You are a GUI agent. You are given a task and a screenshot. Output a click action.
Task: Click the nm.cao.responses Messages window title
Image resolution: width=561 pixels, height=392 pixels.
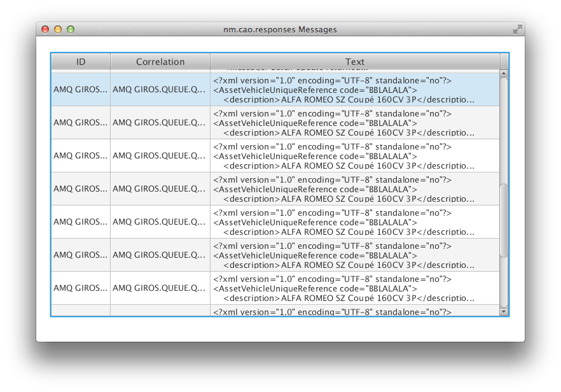coord(280,29)
